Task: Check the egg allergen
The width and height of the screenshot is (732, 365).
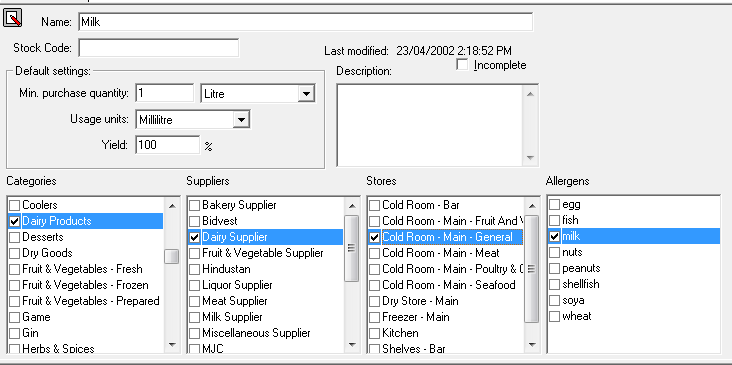Action: tap(554, 204)
